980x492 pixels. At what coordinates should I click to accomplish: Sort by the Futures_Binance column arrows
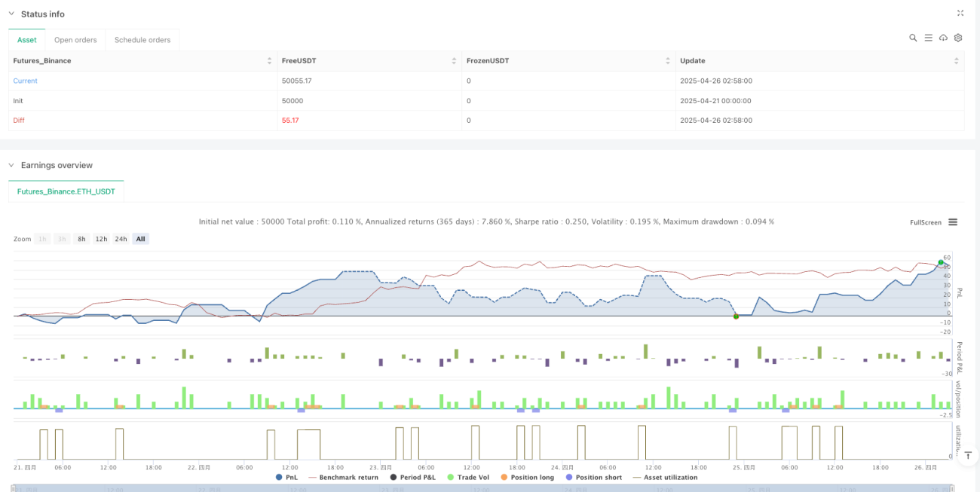click(270, 61)
